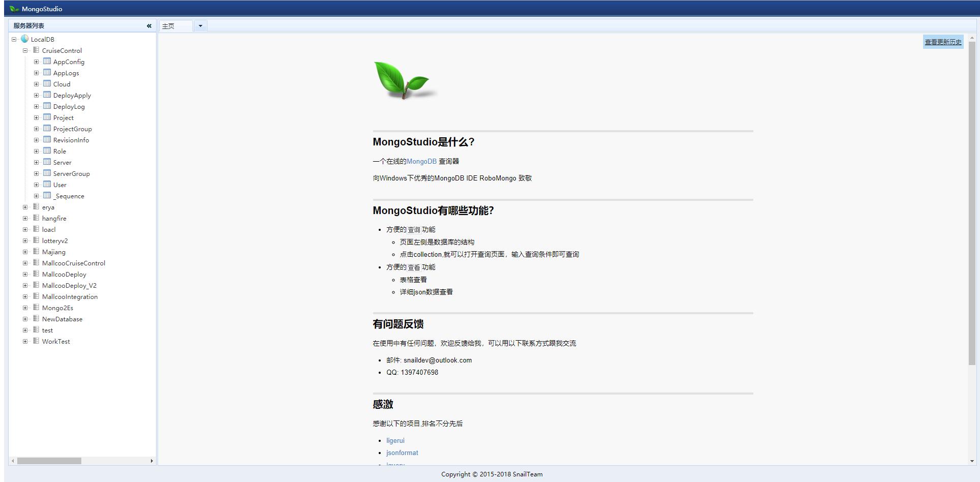Click the AppConfig collection table icon
980x482 pixels.
[x=47, y=61]
